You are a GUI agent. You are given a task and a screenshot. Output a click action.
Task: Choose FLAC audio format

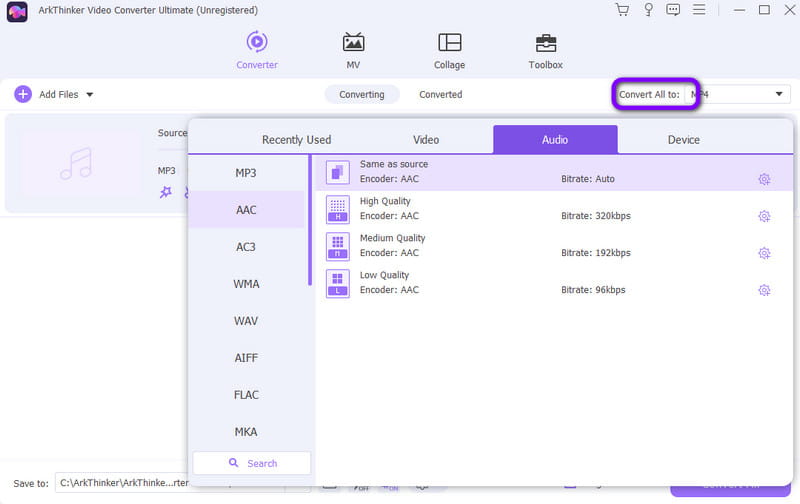click(x=246, y=395)
